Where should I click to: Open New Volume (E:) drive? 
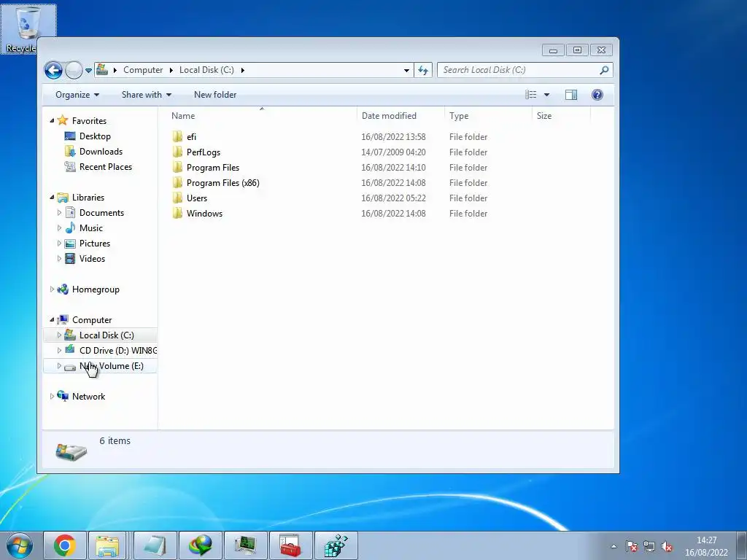[111, 366]
